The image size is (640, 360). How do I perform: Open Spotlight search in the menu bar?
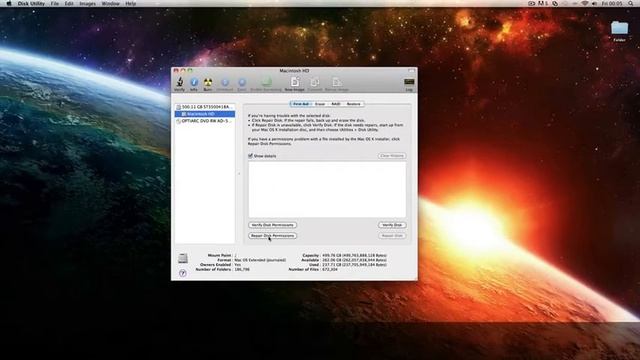point(631,3)
